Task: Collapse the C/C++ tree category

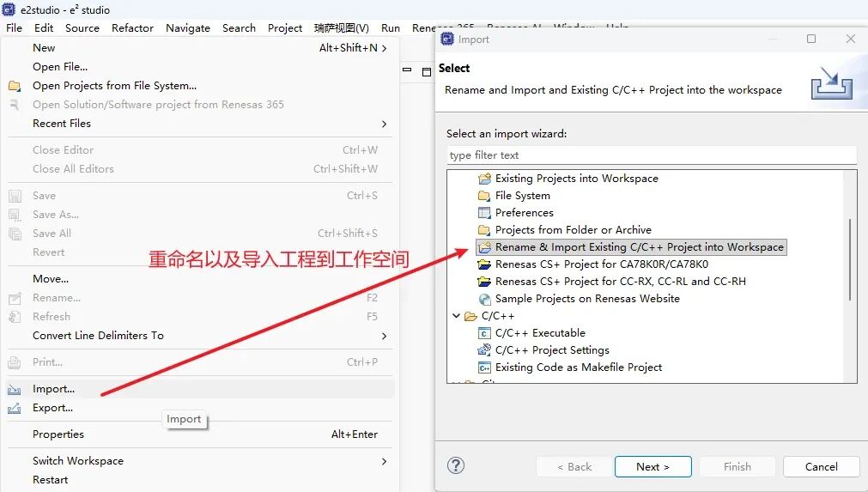Action: 456,316
